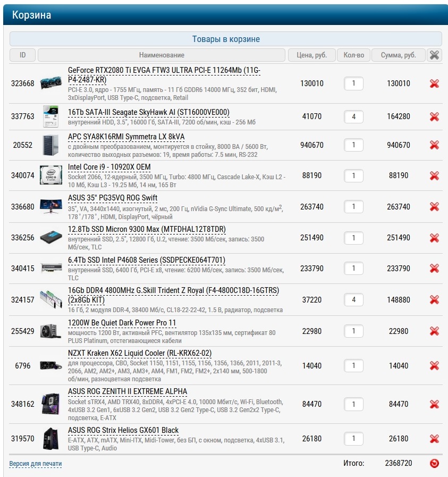Screen dimensions: 448x477
Task: Open 16Tb Seagate SkyHawk AI product link
Action: [x=149, y=112]
